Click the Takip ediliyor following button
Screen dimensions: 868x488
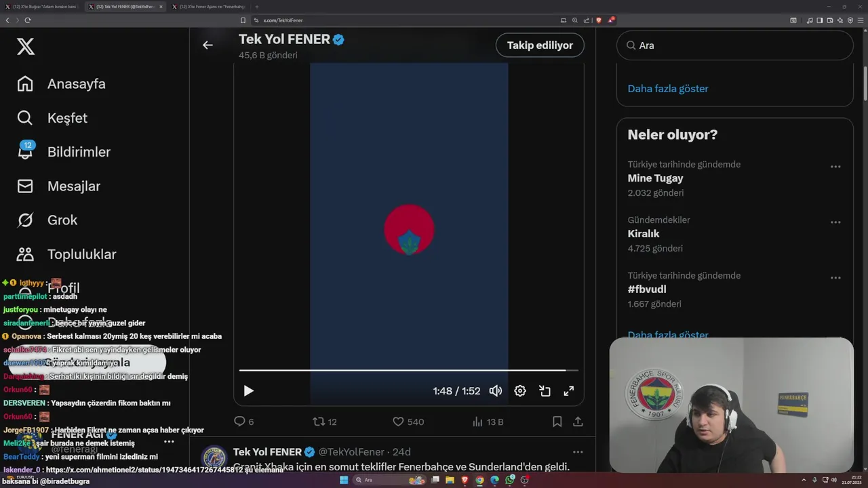tap(540, 45)
